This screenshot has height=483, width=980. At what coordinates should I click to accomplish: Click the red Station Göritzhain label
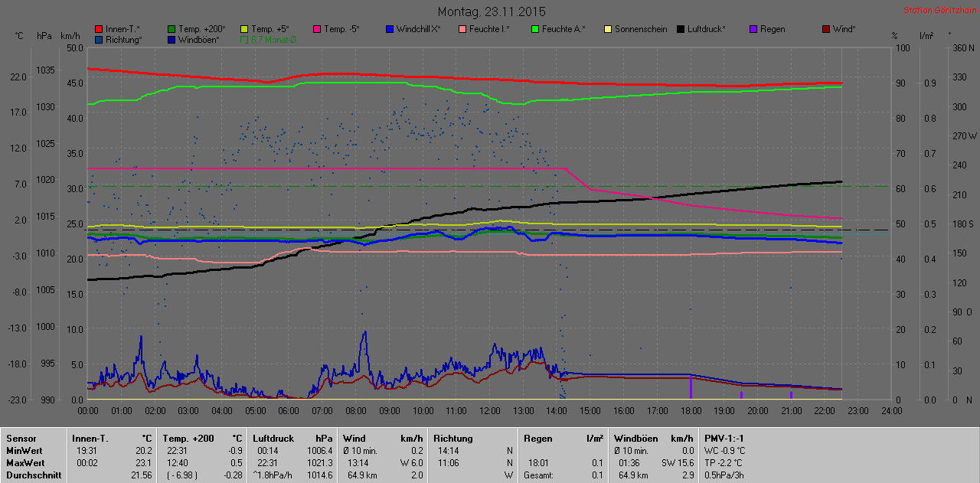click(x=939, y=10)
